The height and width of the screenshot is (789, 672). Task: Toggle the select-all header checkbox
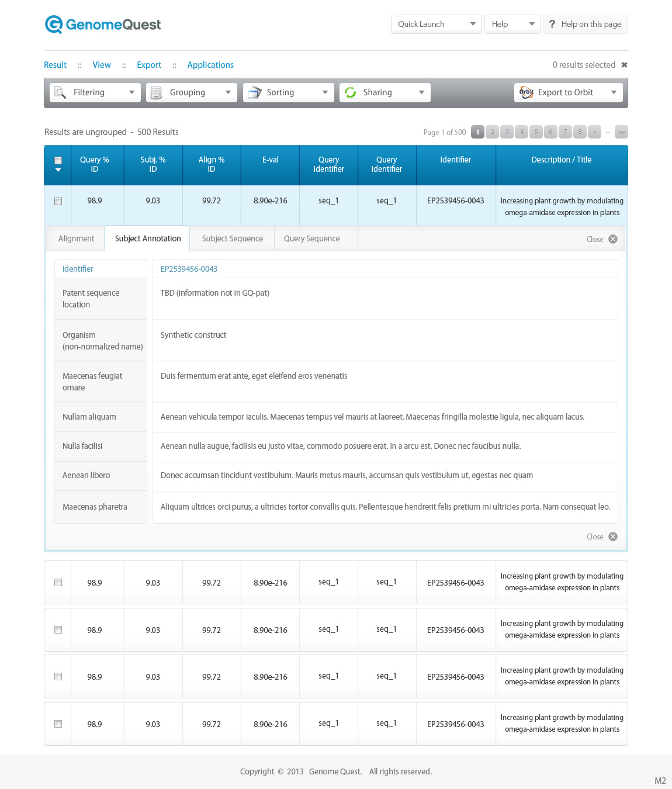[x=58, y=160]
